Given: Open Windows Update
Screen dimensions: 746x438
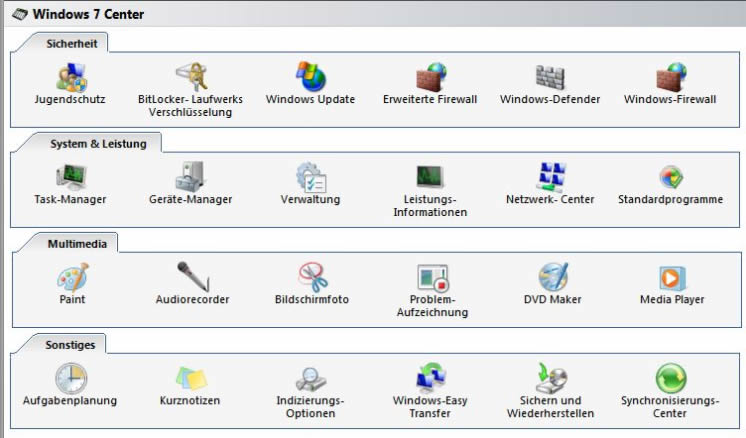Looking at the screenshot, I should click(x=310, y=77).
